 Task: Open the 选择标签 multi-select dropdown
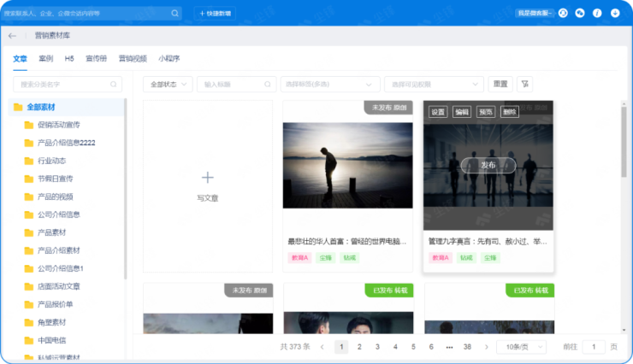pyautogui.click(x=329, y=85)
